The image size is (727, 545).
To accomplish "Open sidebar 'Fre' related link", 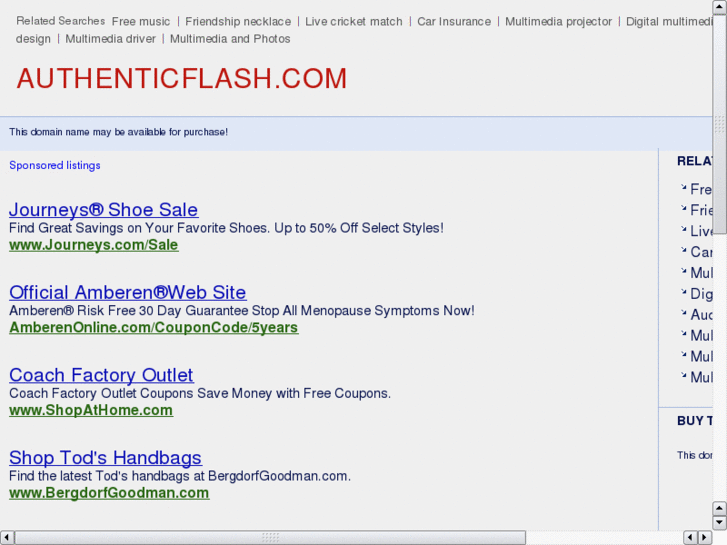I will [x=701, y=189].
